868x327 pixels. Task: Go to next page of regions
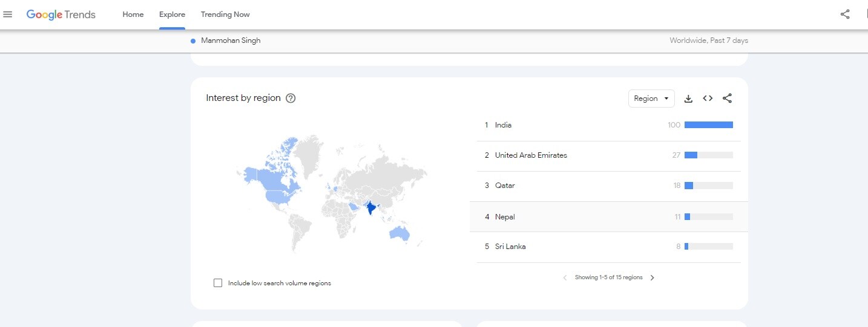click(x=652, y=278)
